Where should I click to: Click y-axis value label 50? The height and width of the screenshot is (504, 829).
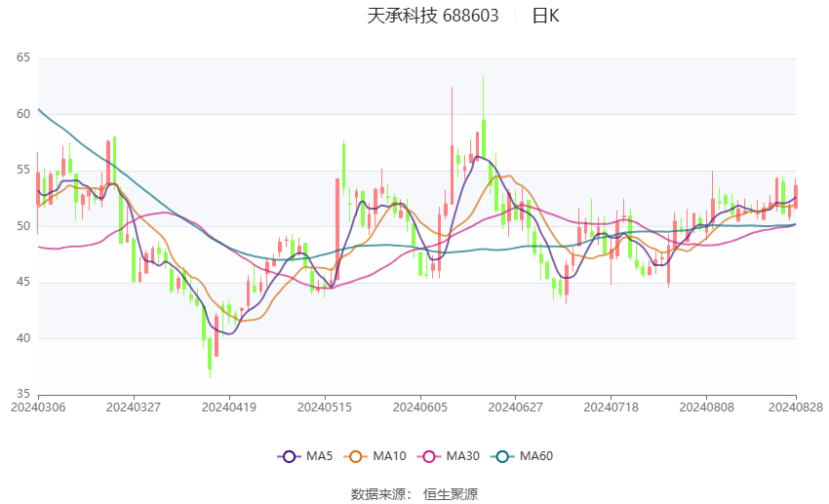pyautogui.click(x=23, y=226)
